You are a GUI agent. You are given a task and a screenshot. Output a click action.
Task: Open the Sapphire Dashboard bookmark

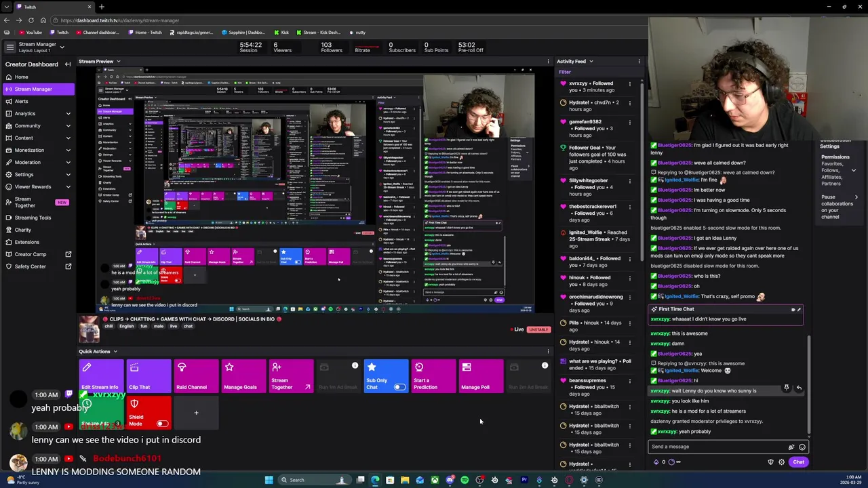click(243, 32)
